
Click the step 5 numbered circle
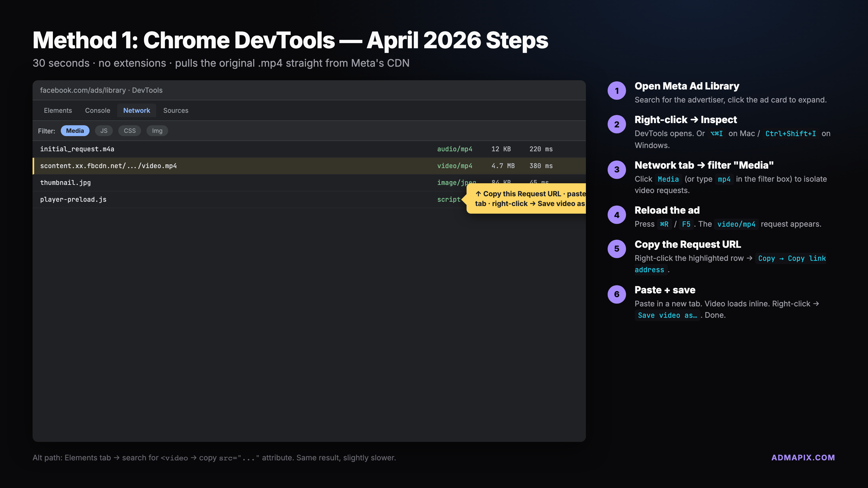[x=617, y=249]
